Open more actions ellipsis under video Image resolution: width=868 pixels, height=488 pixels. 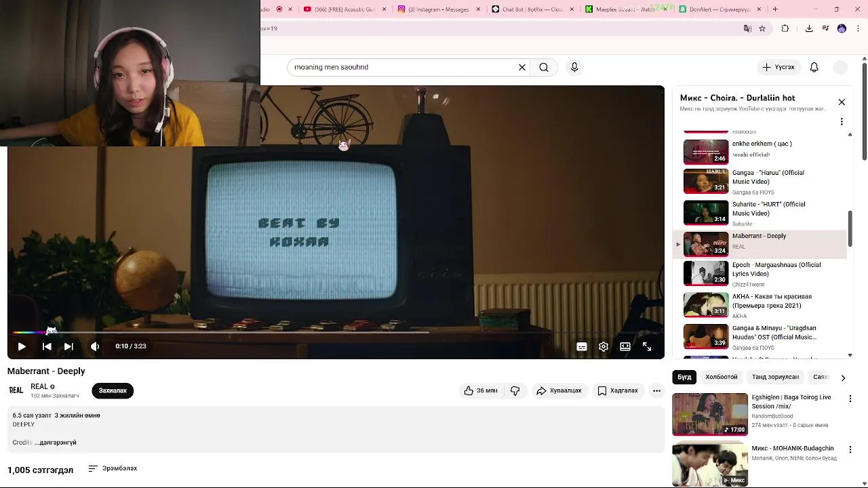[656, 390]
